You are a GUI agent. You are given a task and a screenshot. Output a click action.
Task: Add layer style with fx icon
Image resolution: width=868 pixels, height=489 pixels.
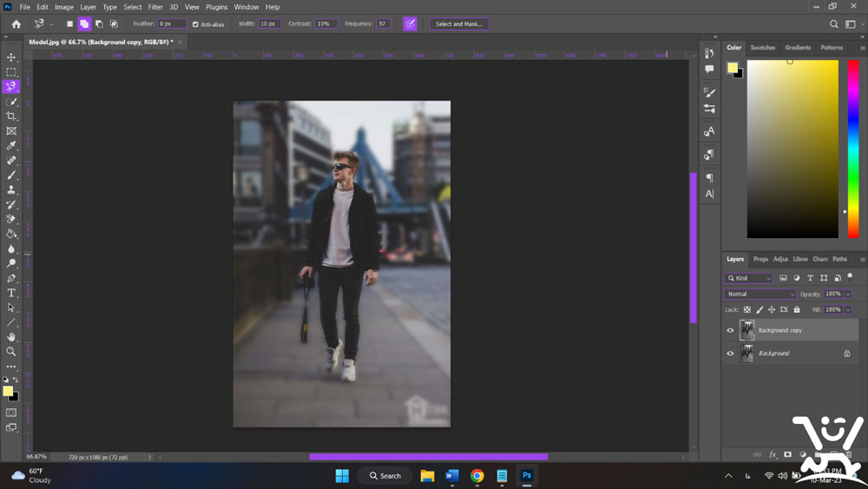tap(773, 454)
